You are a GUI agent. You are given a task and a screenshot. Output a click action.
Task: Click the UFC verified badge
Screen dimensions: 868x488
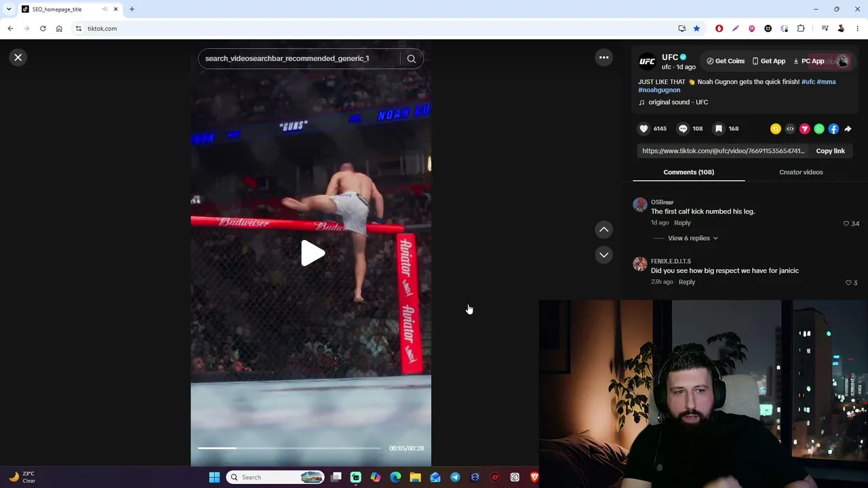click(683, 57)
